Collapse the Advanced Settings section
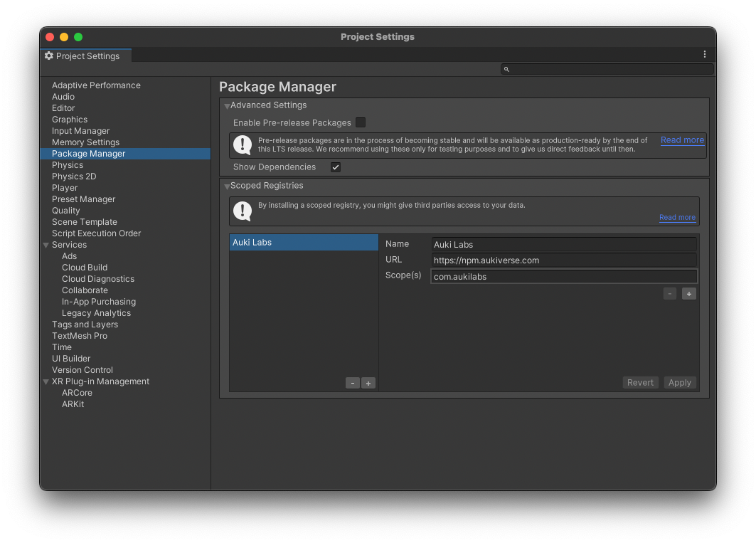The image size is (756, 543). pyautogui.click(x=227, y=106)
